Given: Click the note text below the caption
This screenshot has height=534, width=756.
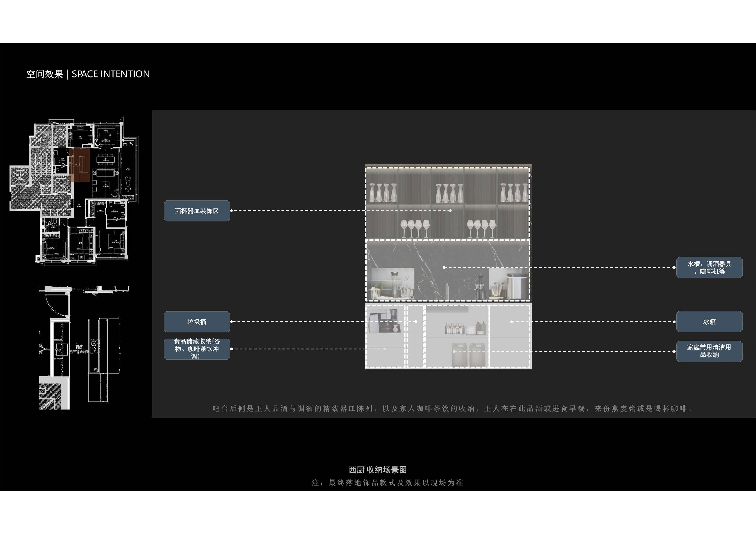Looking at the screenshot, I should click(x=388, y=483).
